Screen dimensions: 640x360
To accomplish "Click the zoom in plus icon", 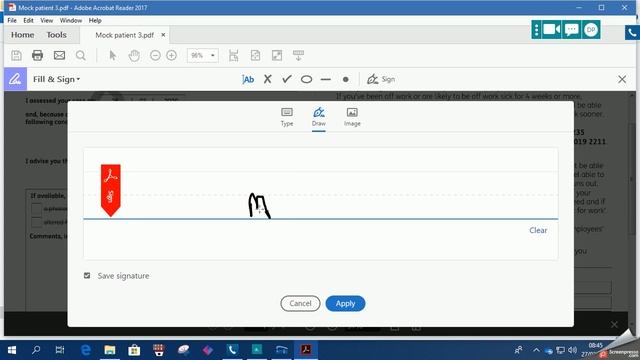I will (171, 56).
